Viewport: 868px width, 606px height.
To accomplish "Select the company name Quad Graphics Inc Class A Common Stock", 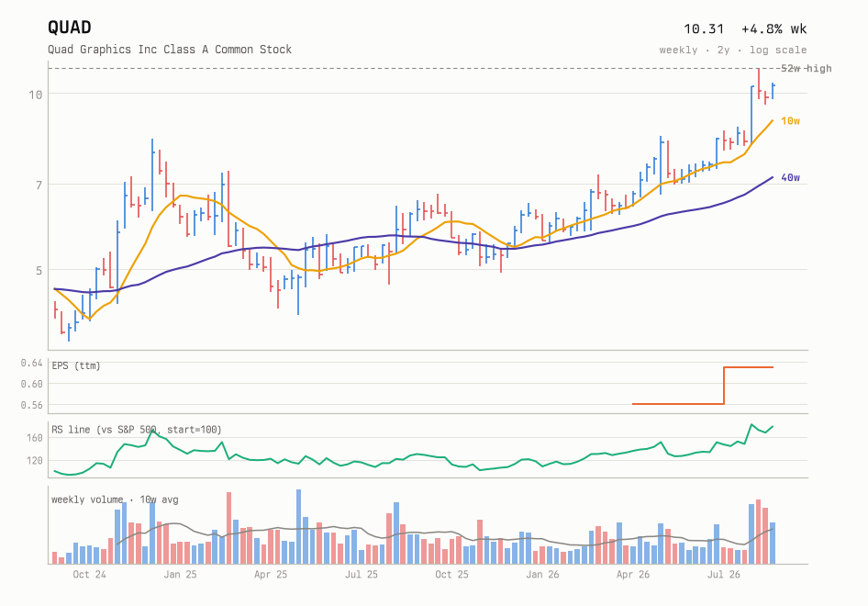I will click(170, 50).
